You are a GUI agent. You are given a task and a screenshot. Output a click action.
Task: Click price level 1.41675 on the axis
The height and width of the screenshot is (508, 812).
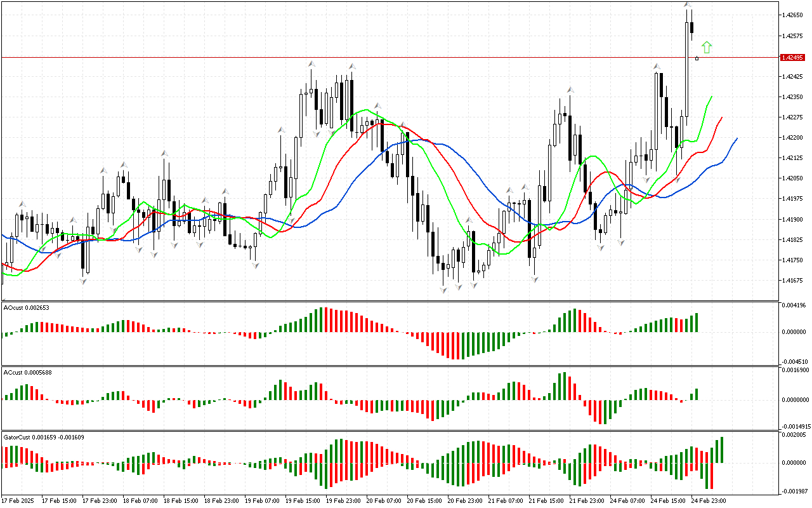point(793,281)
